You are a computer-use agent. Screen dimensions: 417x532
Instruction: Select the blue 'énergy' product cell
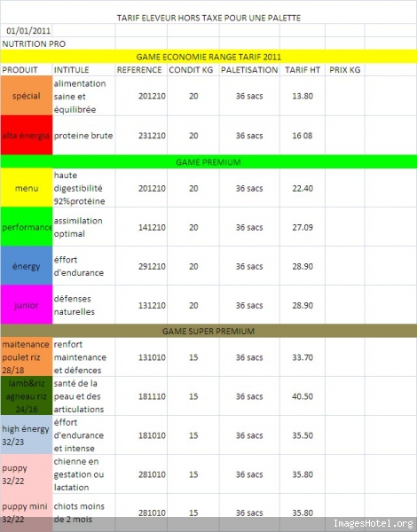[27, 266]
